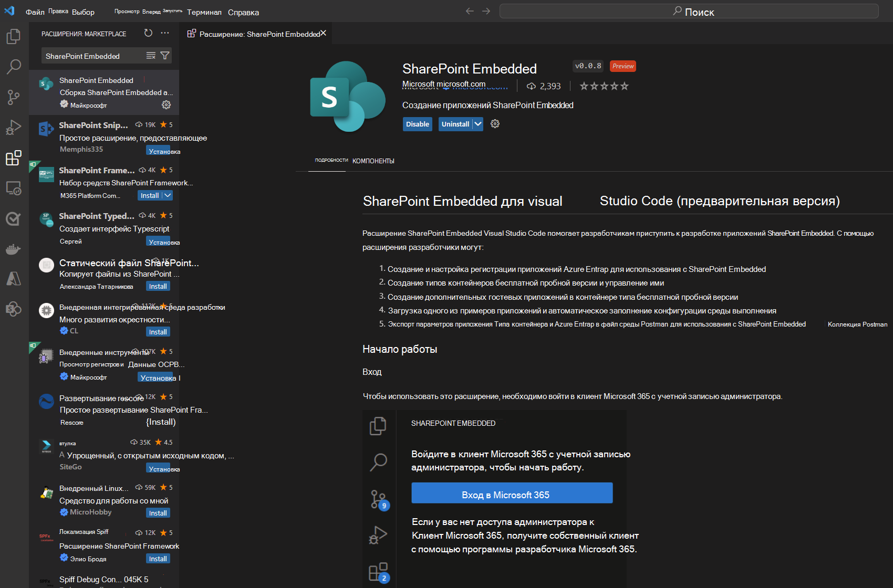Open manage gear for SharePoint Embedded list item
893x588 pixels.
[x=167, y=105]
